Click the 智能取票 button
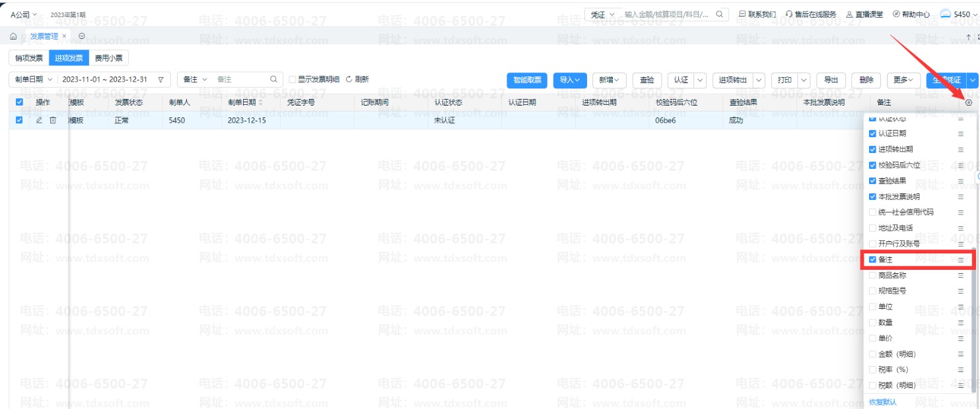Viewport: 980px width, 409px height. point(527,80)
